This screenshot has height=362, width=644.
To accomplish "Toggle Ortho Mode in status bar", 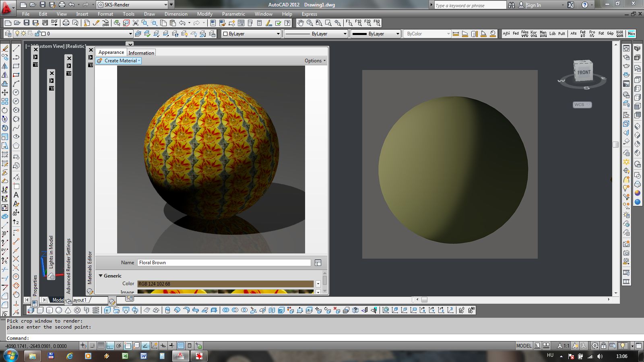I will point(110,346).
